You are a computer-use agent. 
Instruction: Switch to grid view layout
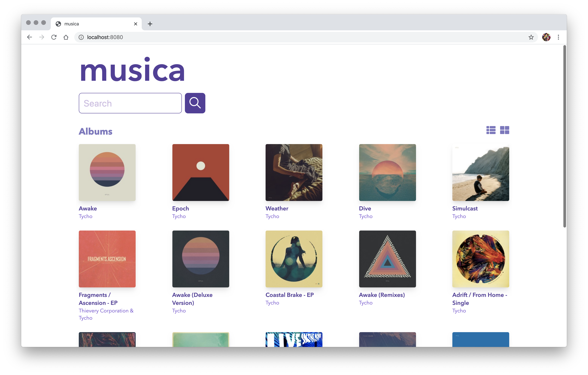click(x=504, y=130)
